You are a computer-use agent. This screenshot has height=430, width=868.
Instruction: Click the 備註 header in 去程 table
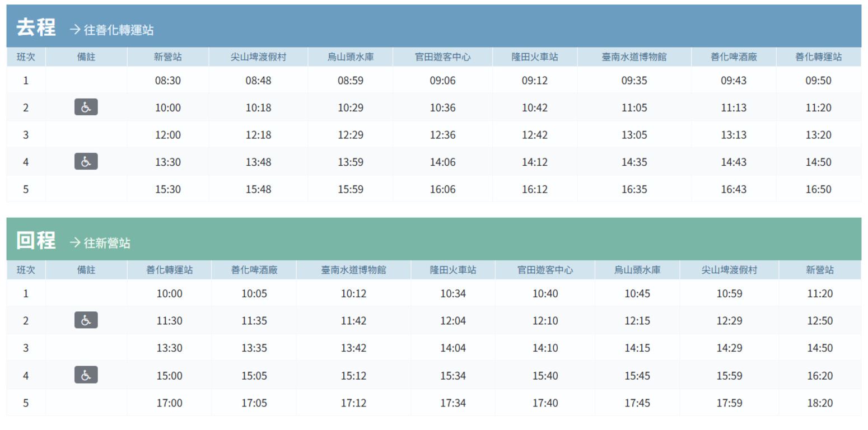[86, 57]
